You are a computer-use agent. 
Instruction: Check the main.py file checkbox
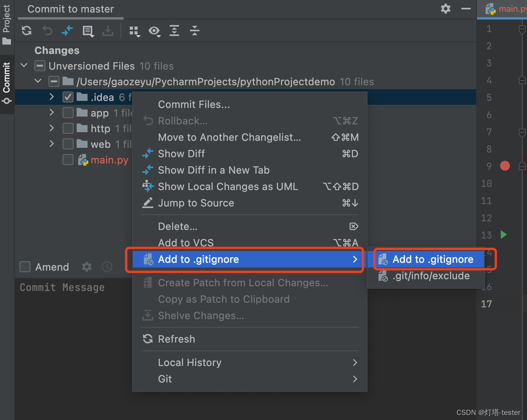pos(68,160)
